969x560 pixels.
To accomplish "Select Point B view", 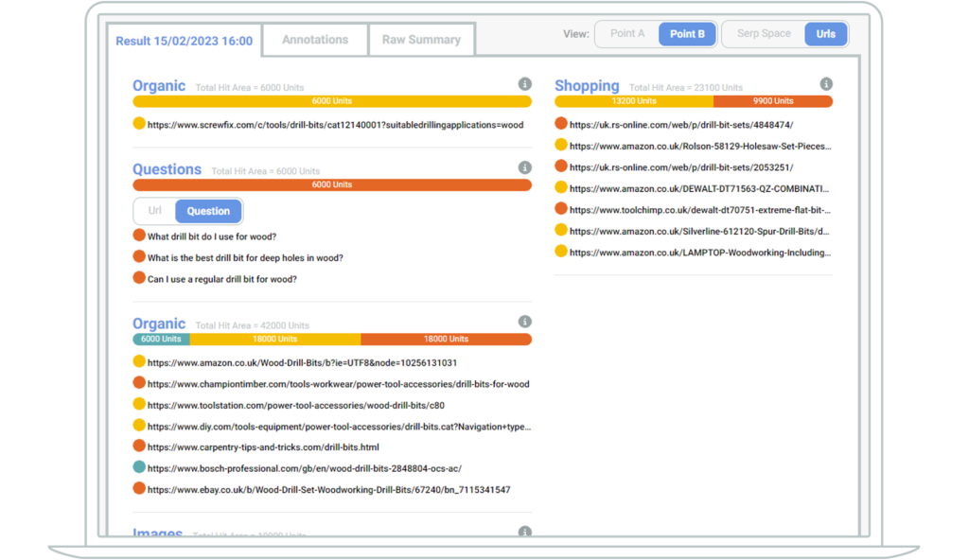I will click(x=687, y=34).
